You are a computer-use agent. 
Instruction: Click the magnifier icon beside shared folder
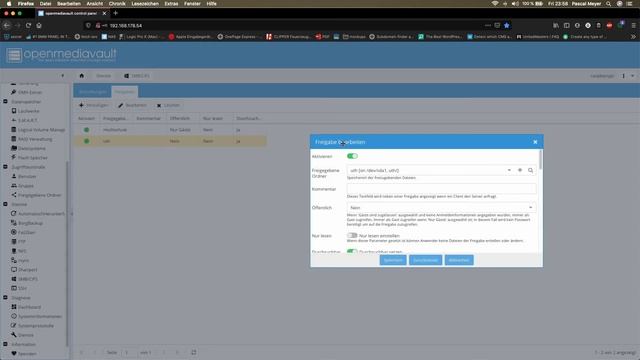point(530,170)
